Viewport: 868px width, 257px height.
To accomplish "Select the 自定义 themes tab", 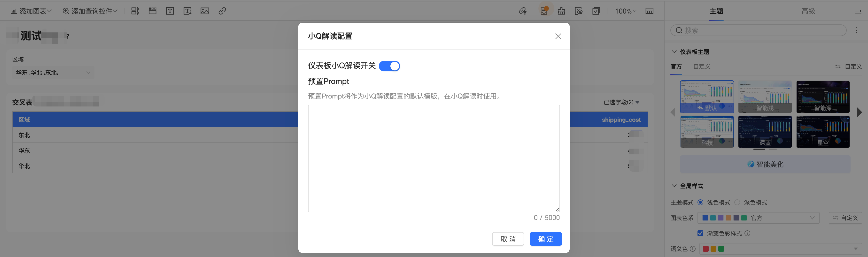I will (x=702, y=67).
